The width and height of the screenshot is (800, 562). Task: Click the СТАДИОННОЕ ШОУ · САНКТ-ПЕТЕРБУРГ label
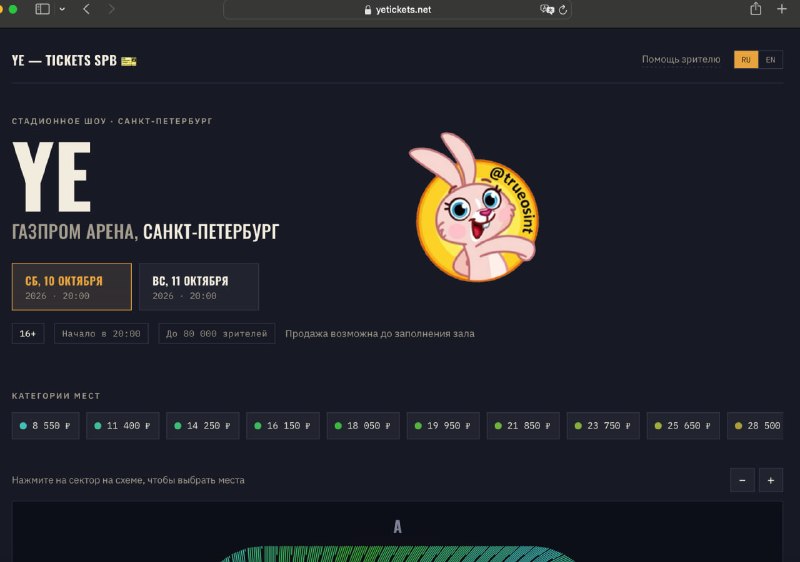(x=112, y=121)
